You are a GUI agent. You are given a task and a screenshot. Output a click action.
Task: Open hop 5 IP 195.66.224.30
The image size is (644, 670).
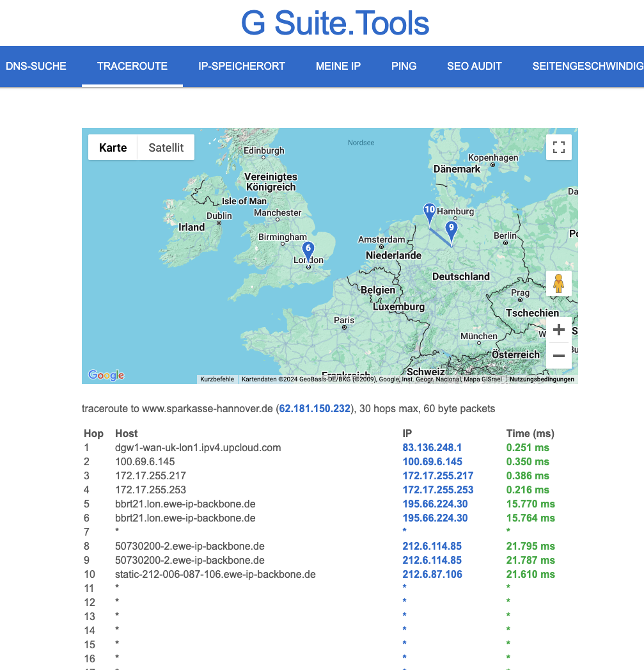pyautogui.click(x=435, y=504)
